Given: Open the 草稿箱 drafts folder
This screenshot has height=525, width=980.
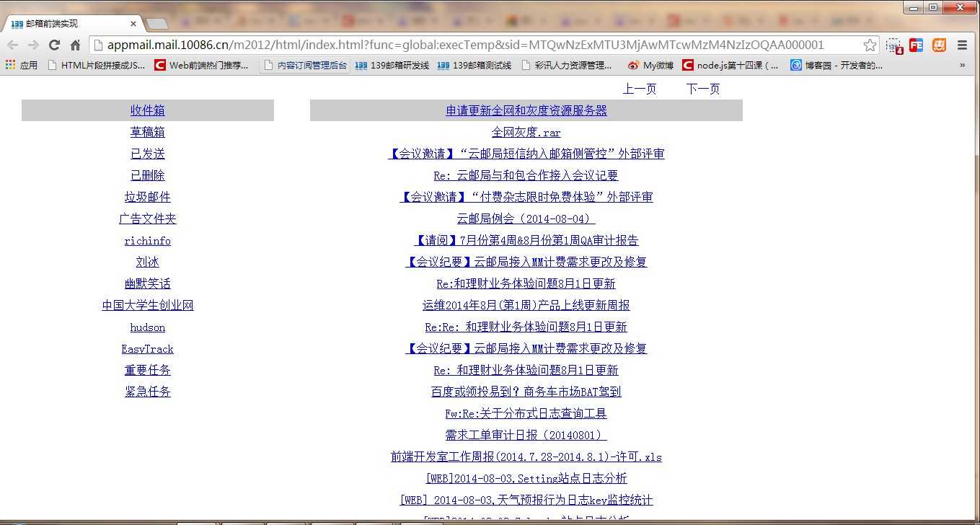Looking at the screenshot, I should coord(148,132).
